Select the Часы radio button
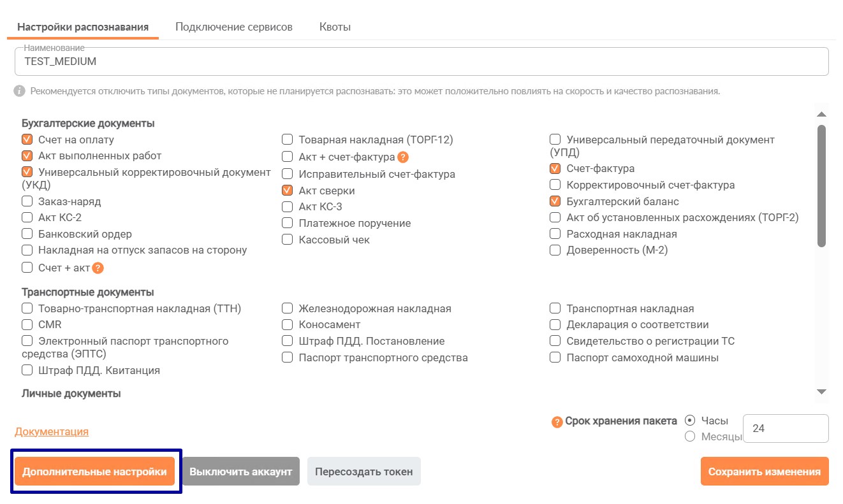Viewport: 843px width, 504px height. 690,421
